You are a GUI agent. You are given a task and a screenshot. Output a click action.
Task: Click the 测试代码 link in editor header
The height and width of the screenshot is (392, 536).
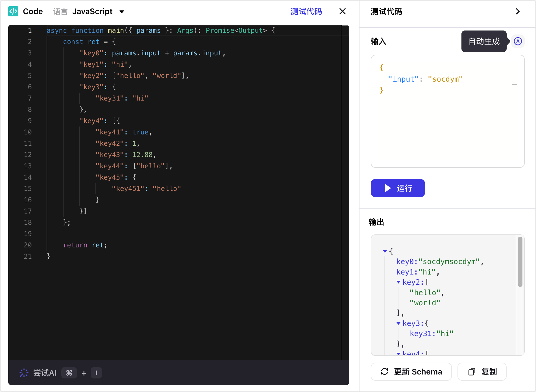[x=306, y=12]
